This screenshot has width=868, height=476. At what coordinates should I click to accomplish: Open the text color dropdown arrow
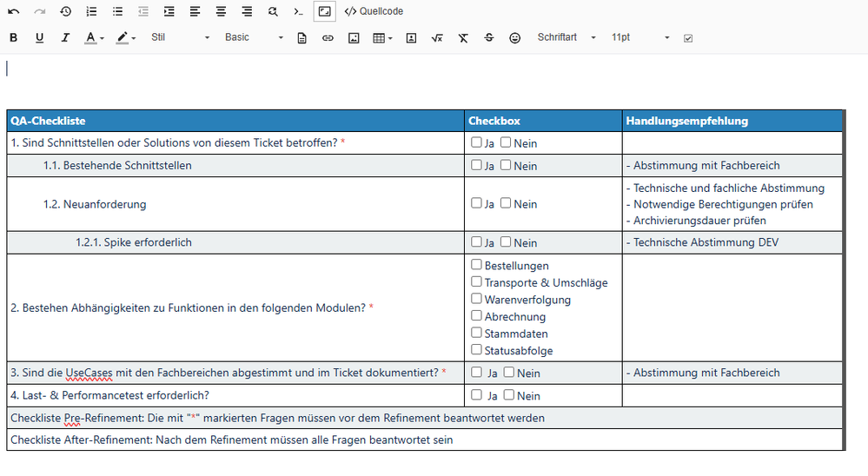[x=102, y=38]
